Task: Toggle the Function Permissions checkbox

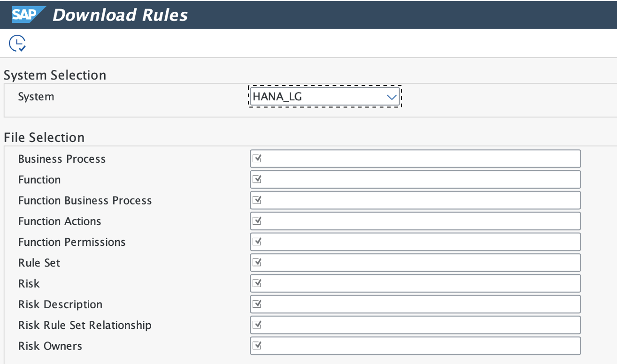Action: pos(256,242)
